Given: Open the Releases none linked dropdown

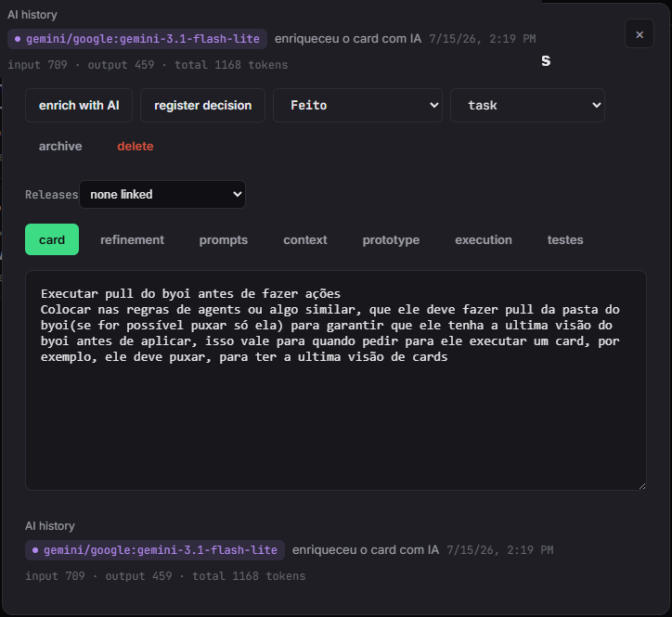Looking at the screenshot, I should click(x=162, y=195).
